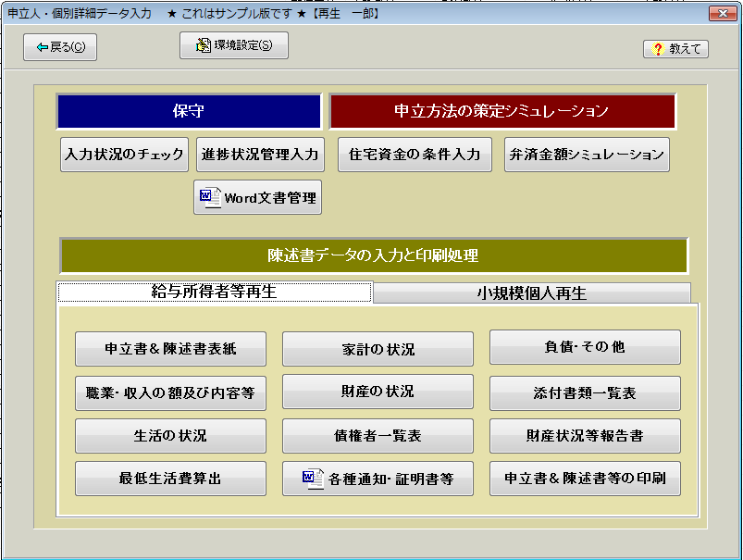
Task: Open Word文書管理
Action: tap(258, 197)
